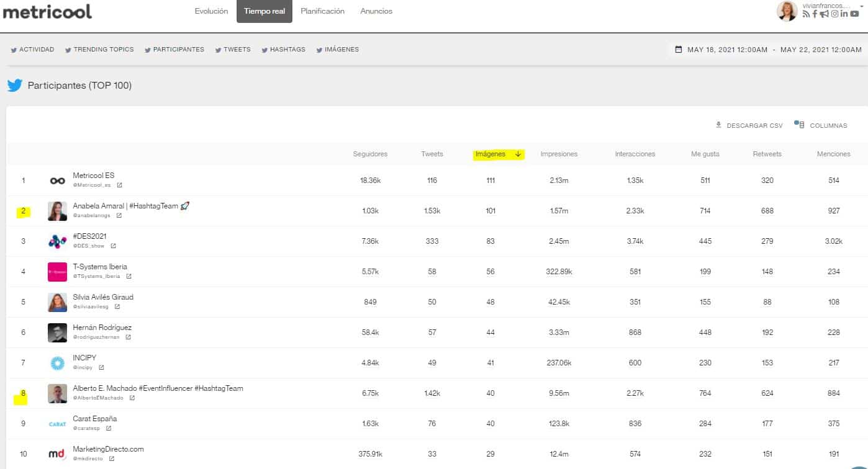Click the LinkedIn icon in the account header
The height and width of the screenshot is (469, 868).
844,14
